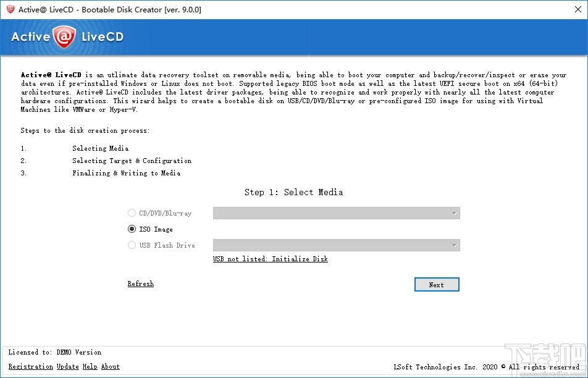Open 'USB not listed: Initialize Disk' link

point(271,259)
